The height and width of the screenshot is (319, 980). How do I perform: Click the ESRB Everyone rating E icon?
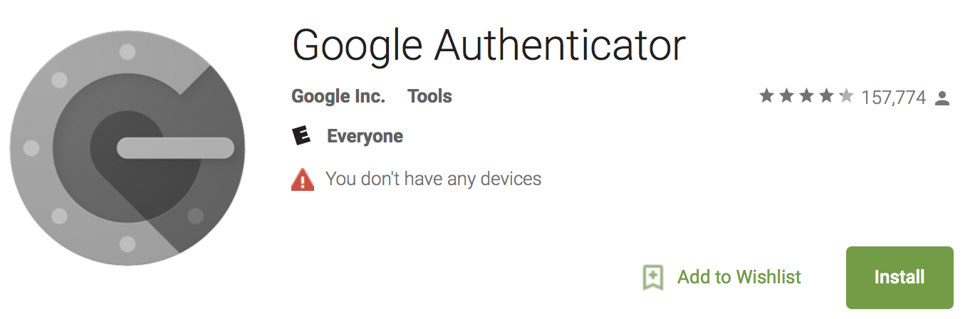[x=302, y=136]
